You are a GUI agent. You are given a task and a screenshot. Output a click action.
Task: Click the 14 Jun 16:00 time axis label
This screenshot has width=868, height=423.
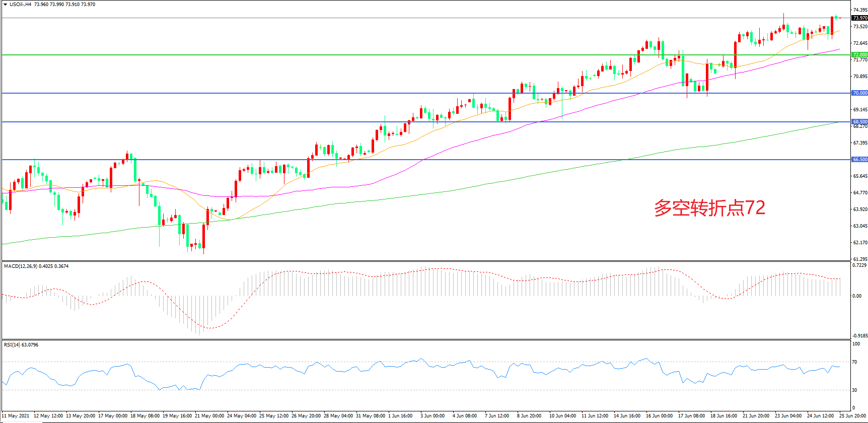pos(627,416)
